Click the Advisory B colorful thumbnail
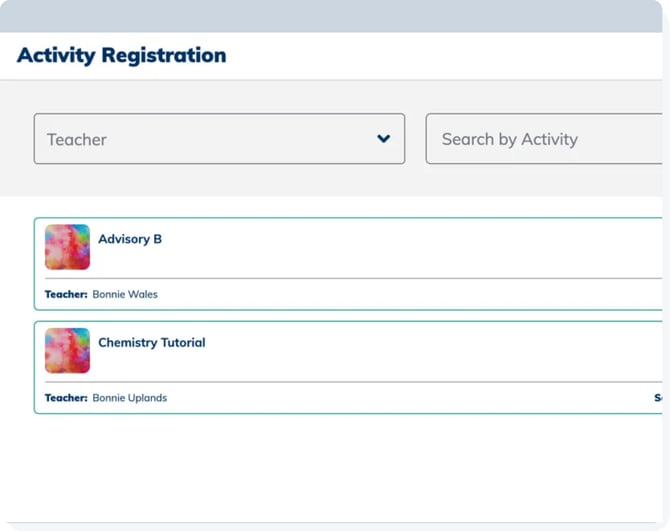Image resolution: width=670 pixels, height=531 pixels. coord(67,247)
